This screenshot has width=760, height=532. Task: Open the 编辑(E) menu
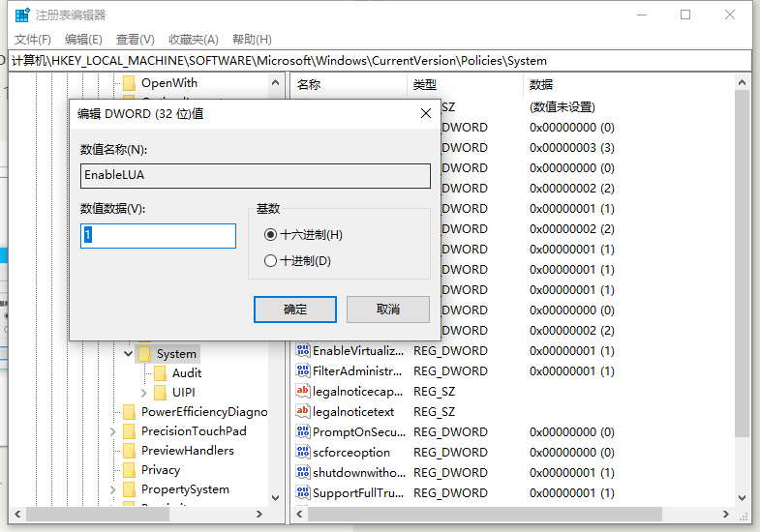coord(83,39)
